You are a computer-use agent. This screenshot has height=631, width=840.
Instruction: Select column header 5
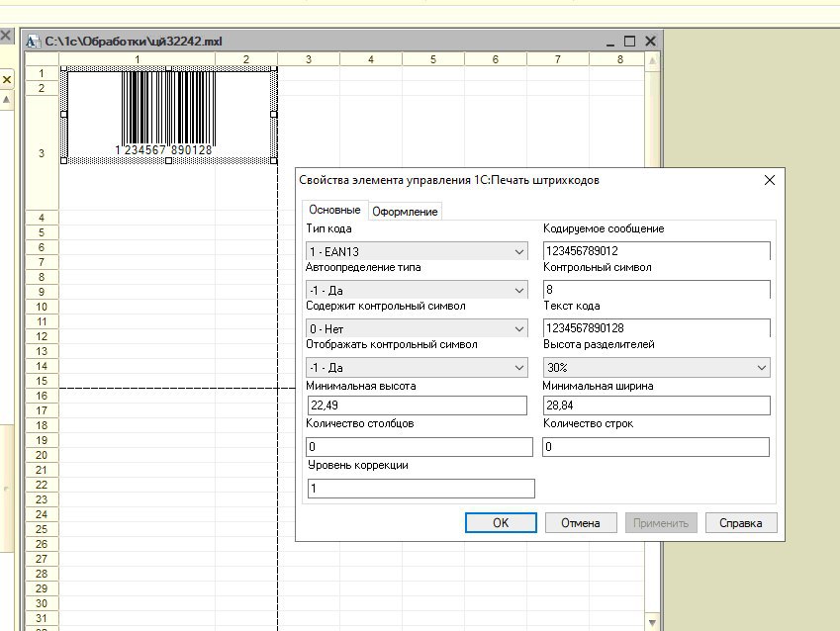click(432, 59)
